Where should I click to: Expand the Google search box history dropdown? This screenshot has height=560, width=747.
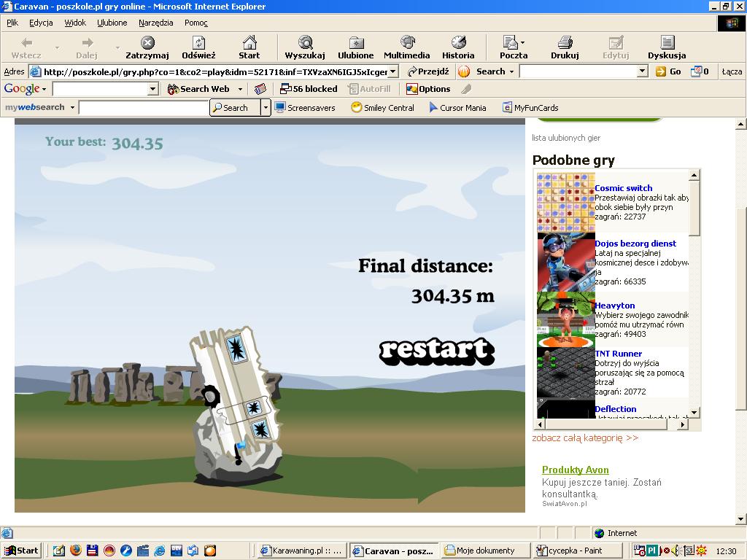(153, 89)
